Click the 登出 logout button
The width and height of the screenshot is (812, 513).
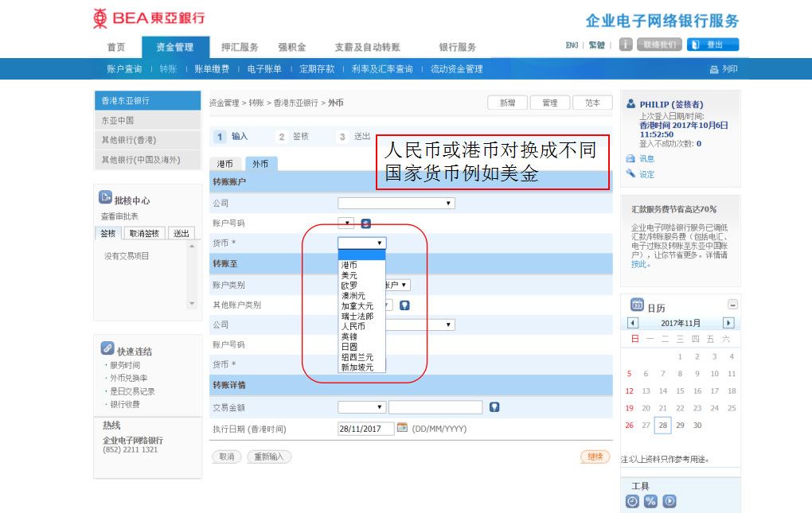(712, 45)
